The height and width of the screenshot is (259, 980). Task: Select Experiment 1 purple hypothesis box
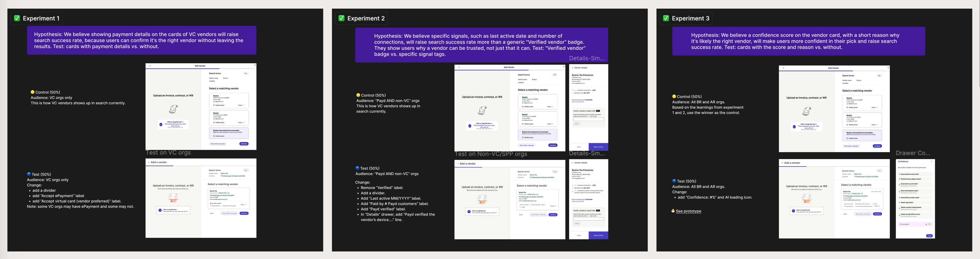(x=142, y=40)
